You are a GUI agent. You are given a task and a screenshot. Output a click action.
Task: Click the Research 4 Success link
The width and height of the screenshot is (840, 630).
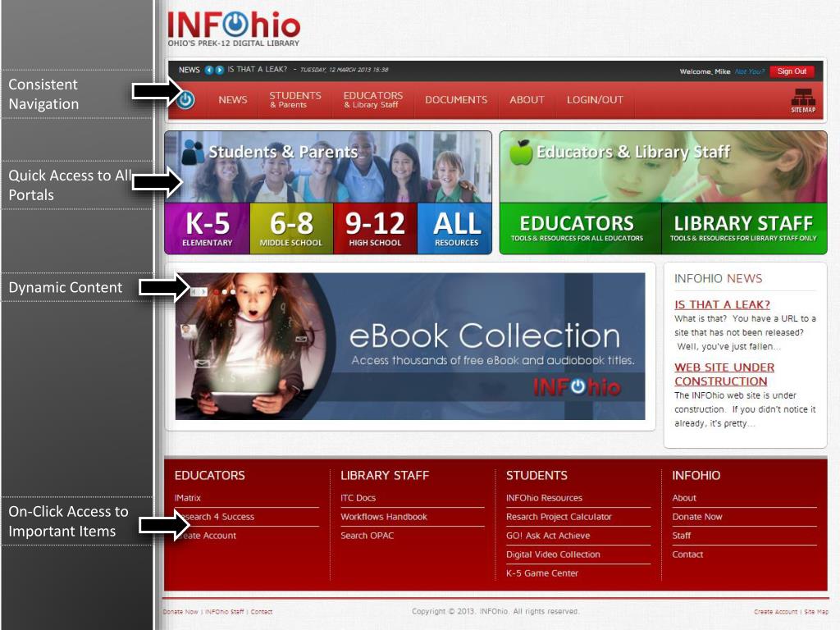point(214,517)
